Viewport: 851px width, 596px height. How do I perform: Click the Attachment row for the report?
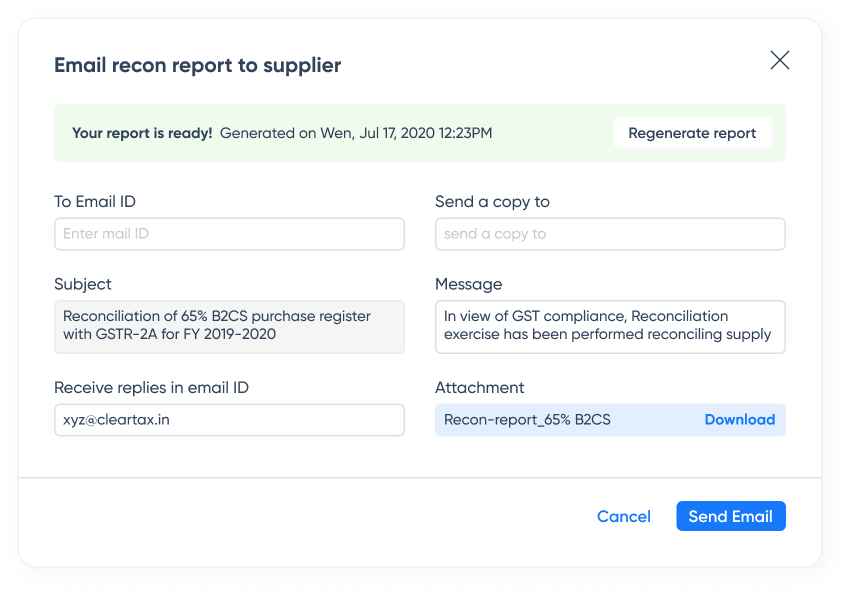[610, 420]
